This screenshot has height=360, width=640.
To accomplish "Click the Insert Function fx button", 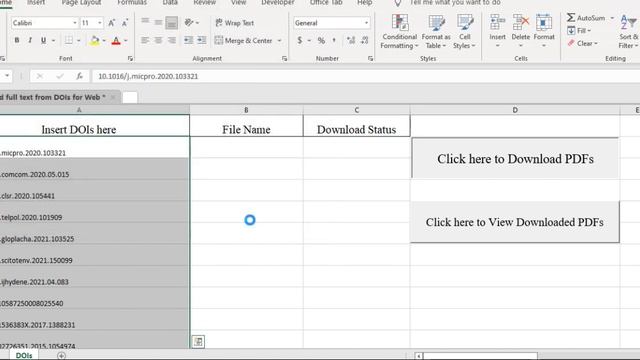I will pos(80,76).
